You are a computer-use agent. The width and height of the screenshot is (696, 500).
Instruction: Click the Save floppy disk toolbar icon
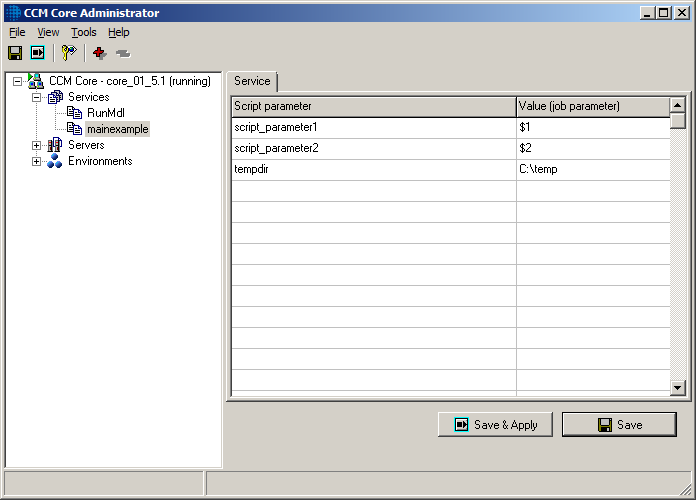(x=15, y=53)
